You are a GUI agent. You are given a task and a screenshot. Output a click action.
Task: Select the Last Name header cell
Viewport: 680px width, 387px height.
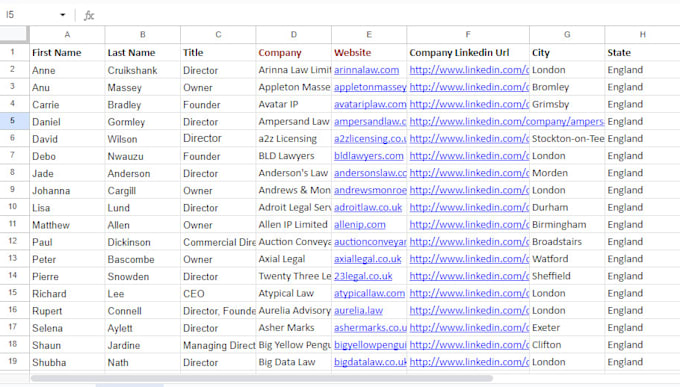(x=143, y=52)
